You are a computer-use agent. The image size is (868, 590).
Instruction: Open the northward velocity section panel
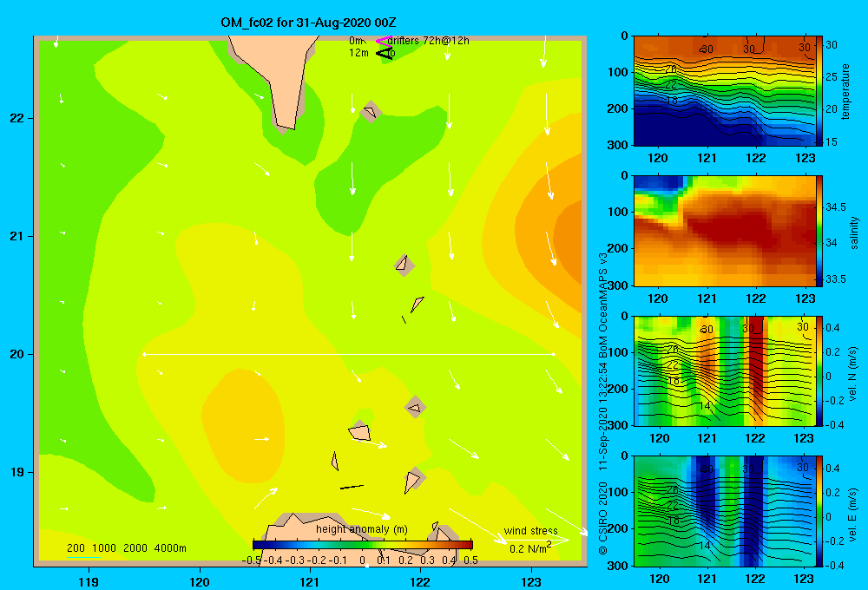pyautogui.click(x=724, y=371)
